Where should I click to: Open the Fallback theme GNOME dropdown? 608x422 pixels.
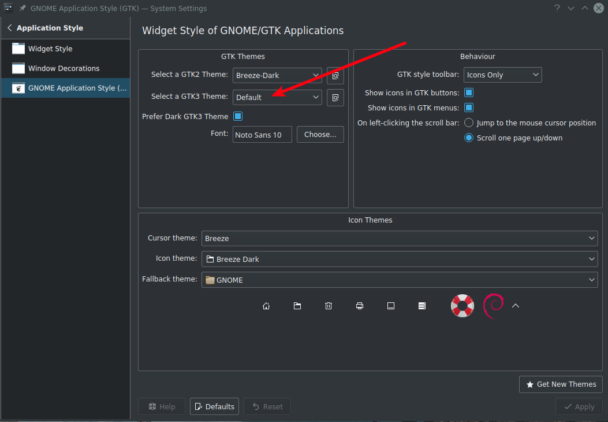(x=399, y=280)
